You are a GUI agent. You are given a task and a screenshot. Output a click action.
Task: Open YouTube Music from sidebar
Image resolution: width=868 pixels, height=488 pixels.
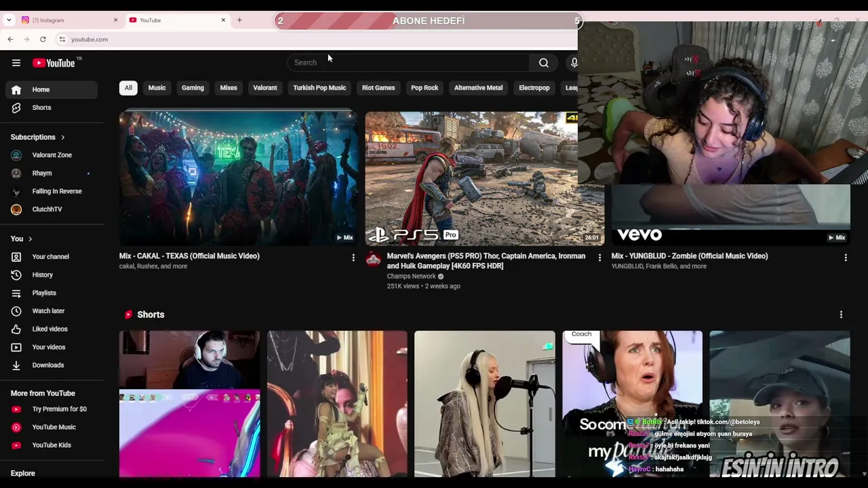tap(52, 427)
